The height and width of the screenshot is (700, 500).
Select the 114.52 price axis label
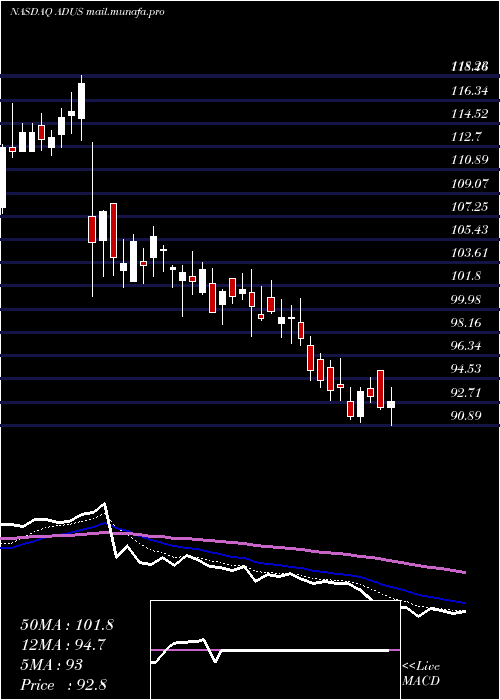pos(470,114)
